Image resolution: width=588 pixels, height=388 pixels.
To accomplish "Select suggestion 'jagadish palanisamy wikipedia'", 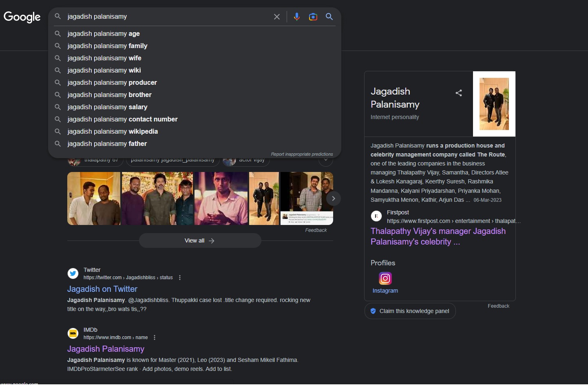I will pos(195,132).
